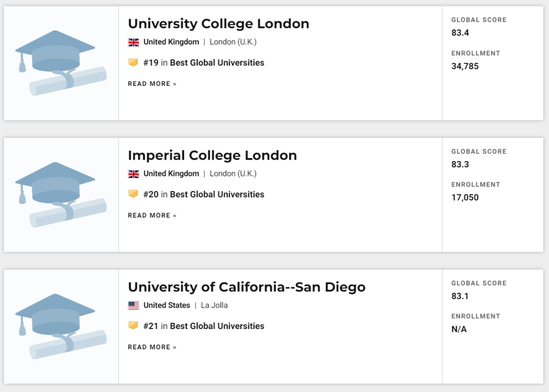The width and height of the screenshot is (549, 392).
Task: Click United States flag icon
Action: point(134,306)
